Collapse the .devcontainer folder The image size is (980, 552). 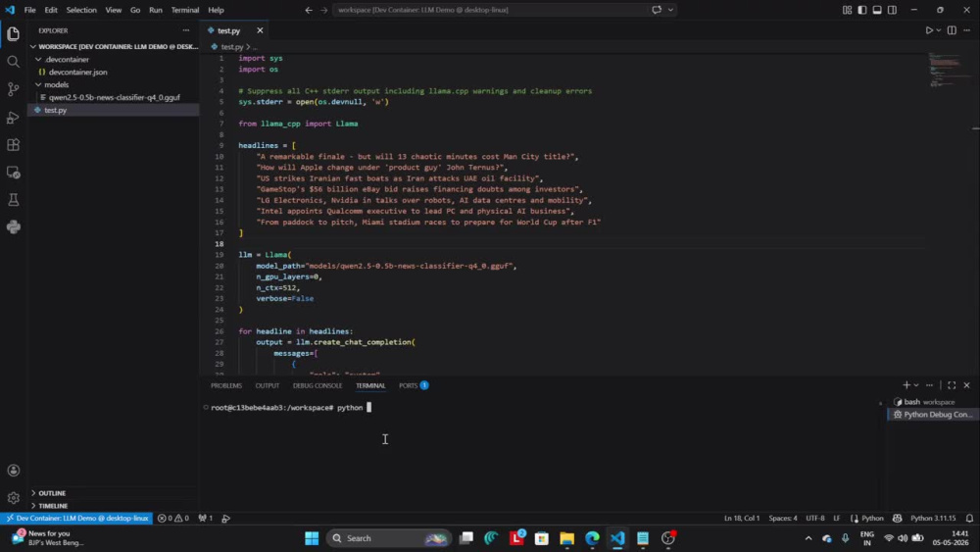click(38, 60)
